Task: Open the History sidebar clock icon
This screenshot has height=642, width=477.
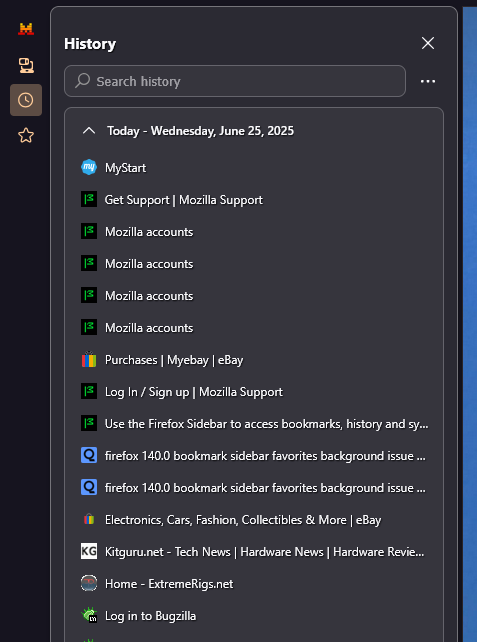Action: coord(26,100)
